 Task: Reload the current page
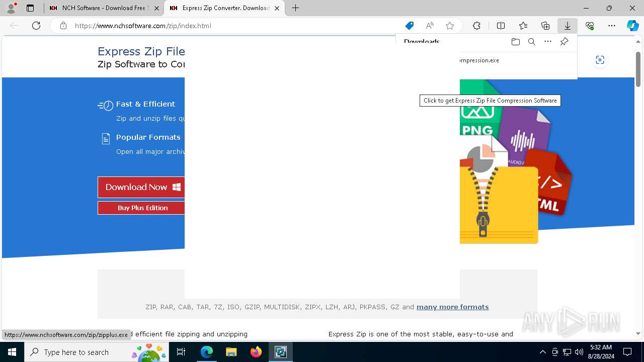[36, 26]
